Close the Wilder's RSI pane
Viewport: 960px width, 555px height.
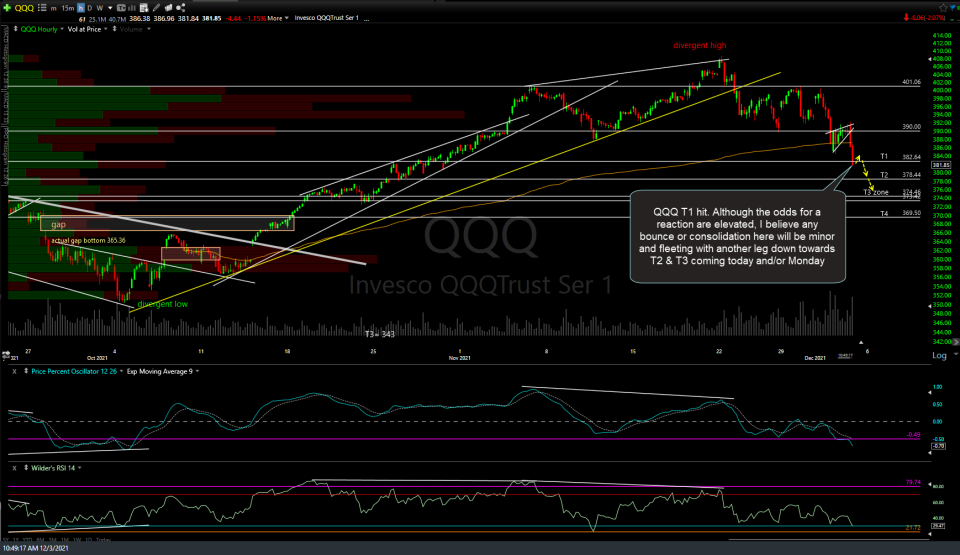[14, 468]
